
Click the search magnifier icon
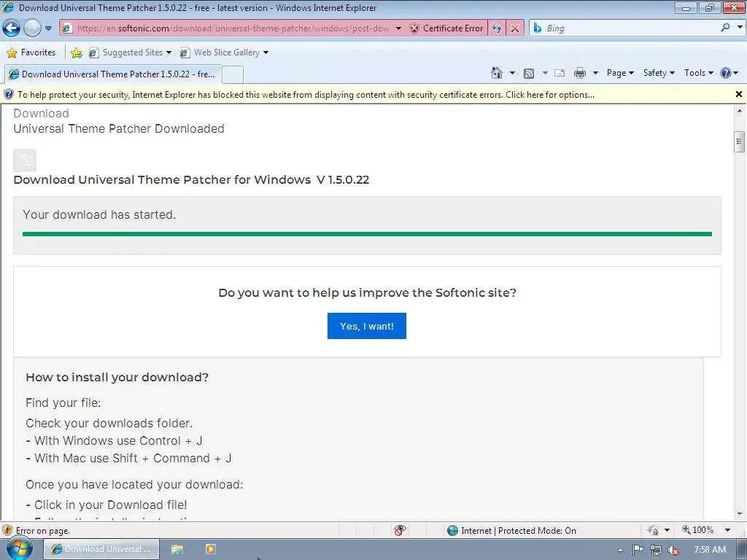[725, 28]
